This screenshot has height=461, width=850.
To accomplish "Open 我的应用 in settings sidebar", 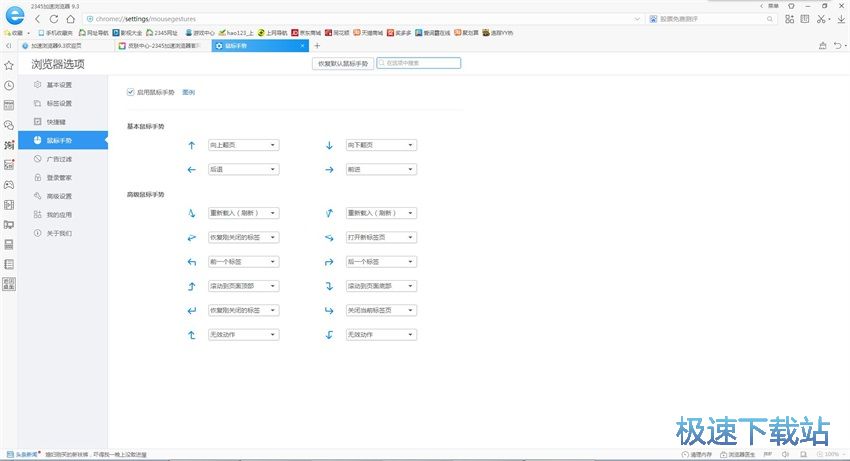I will [63, 215].
